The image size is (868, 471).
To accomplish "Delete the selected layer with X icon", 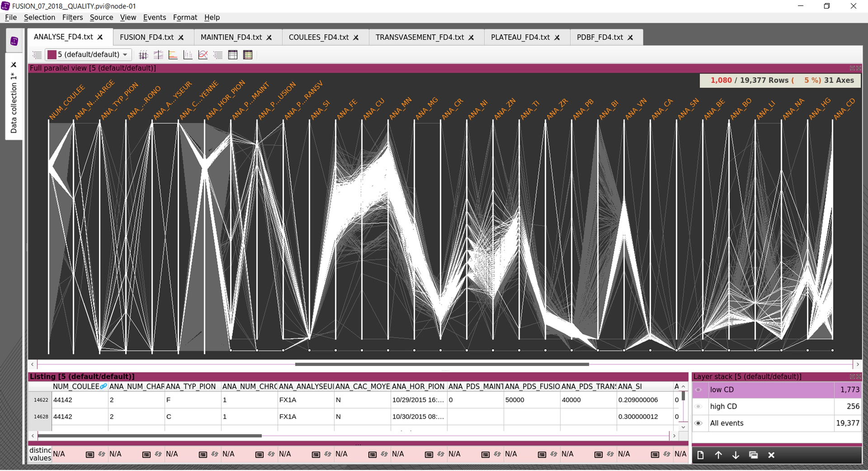I will point(771,455).
